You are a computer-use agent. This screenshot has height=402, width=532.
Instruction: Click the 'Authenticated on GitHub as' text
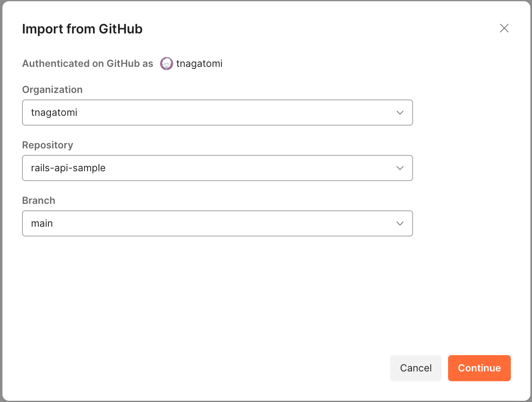point(88,64)
